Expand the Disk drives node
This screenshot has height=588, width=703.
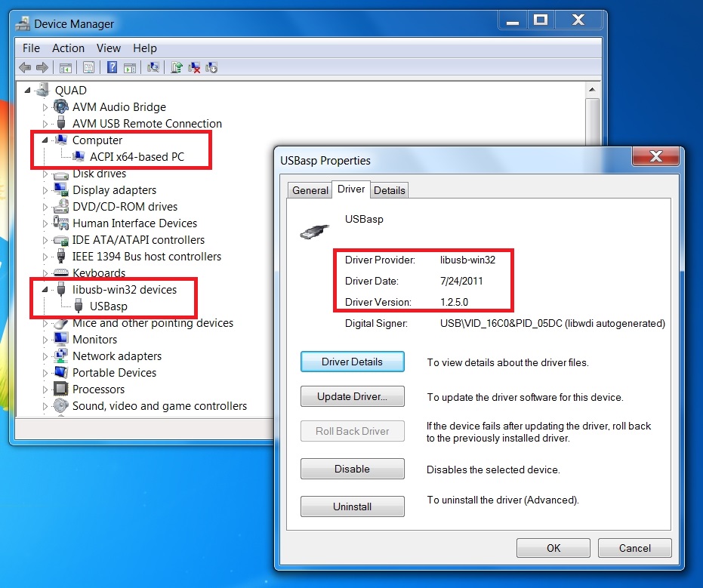pos(45,174)
